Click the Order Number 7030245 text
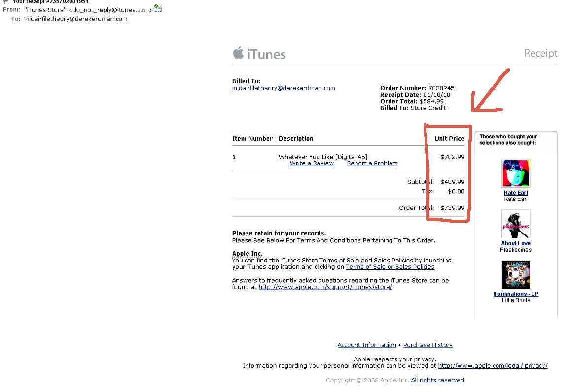Image resolution: width=568 pixels, height=392 pixels. point(417,88)
